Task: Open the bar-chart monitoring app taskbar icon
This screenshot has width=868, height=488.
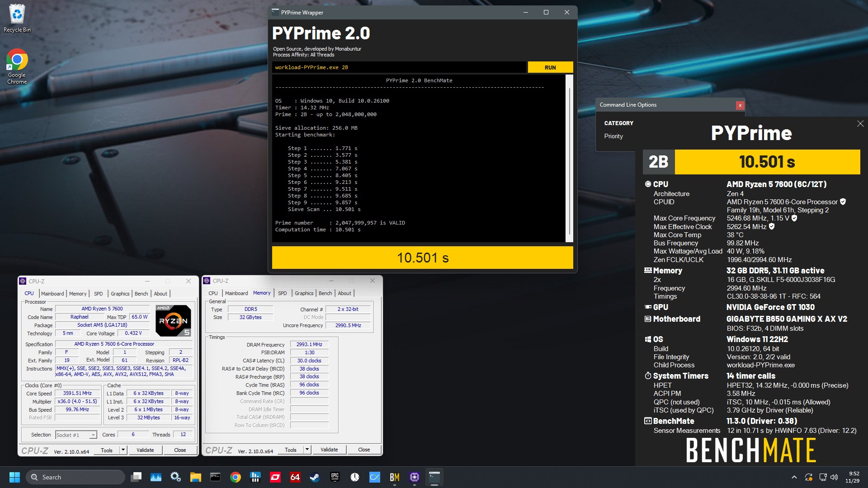Action: coord(255,477)
